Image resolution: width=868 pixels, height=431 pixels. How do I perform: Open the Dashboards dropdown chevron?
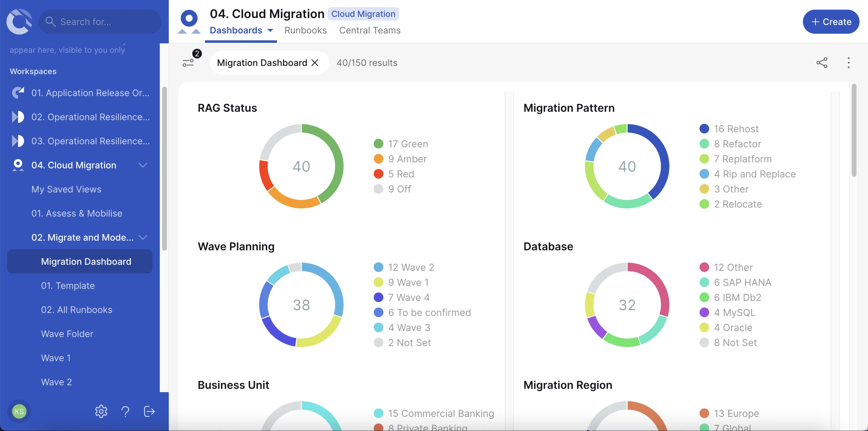271,30
